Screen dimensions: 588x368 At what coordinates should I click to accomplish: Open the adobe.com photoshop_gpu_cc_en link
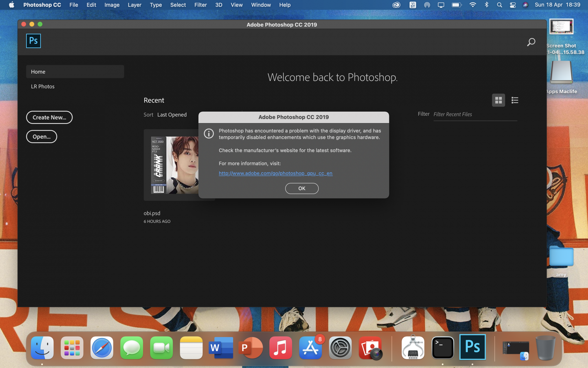point(275,173)
